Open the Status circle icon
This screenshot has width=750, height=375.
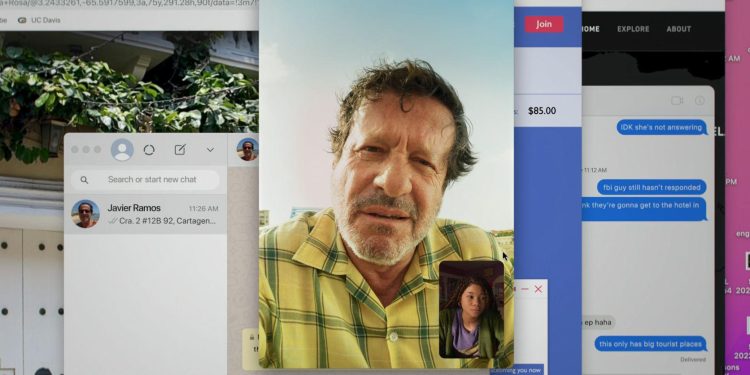coord(149,150)
